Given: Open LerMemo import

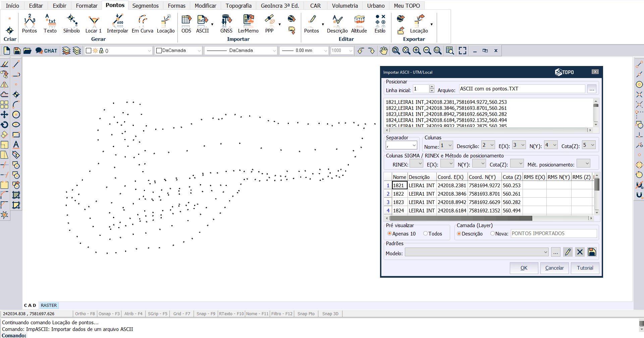Looking at the screenshot, I should [248, 24].
